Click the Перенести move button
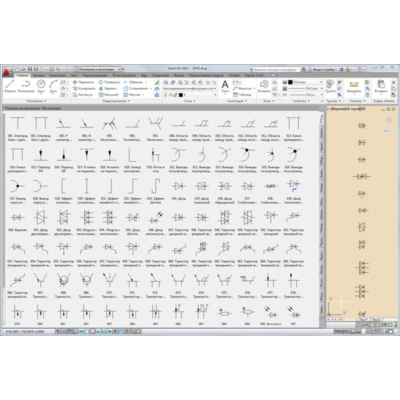400x400 pixels. pyautogui.click(x=84, y=82)
